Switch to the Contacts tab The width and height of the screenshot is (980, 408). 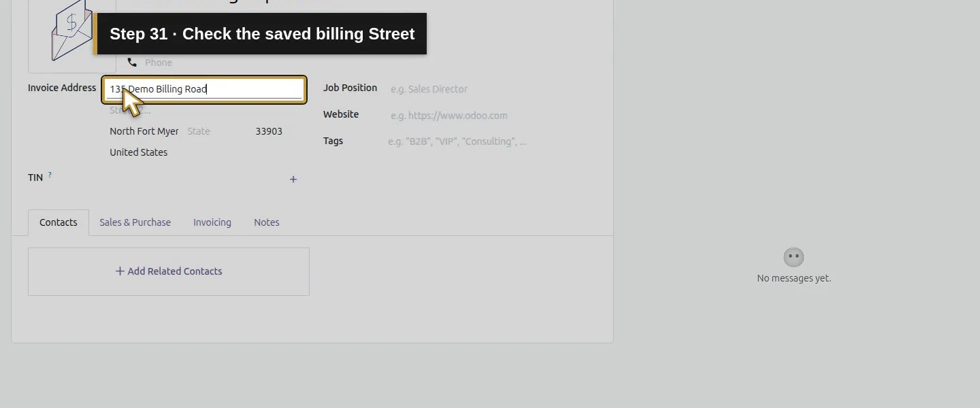click(59, 222)
